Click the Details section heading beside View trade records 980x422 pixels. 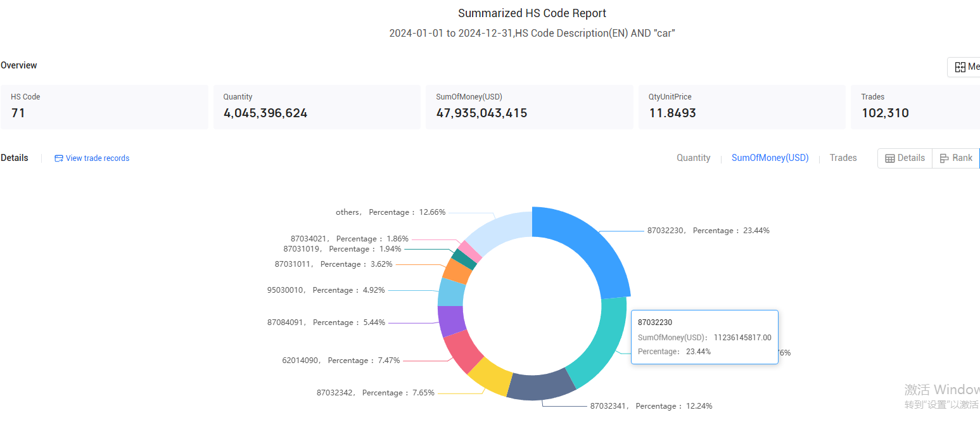tap(15, 158)
